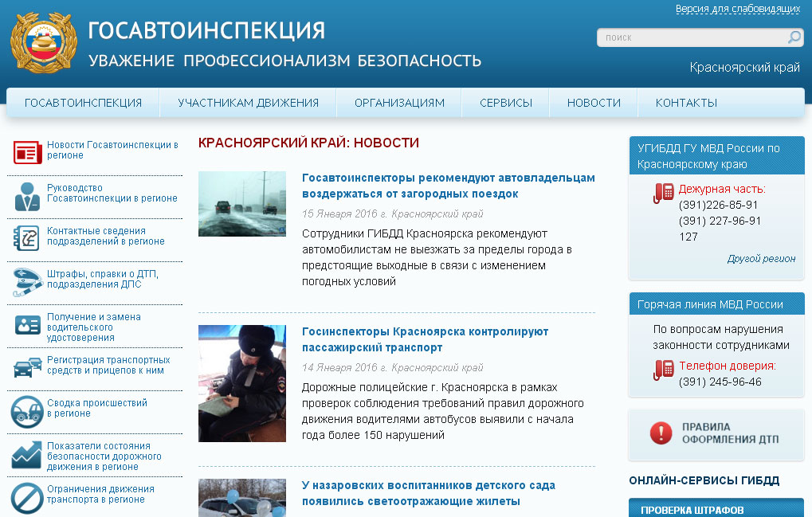This screenshot has height=517, width=812.
Task: Click the chart icon by Показатели состояния безопасности
Action: (27, 455)
